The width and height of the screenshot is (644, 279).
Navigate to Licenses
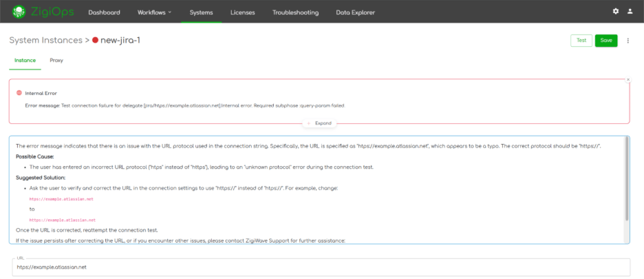pos(243,12)
